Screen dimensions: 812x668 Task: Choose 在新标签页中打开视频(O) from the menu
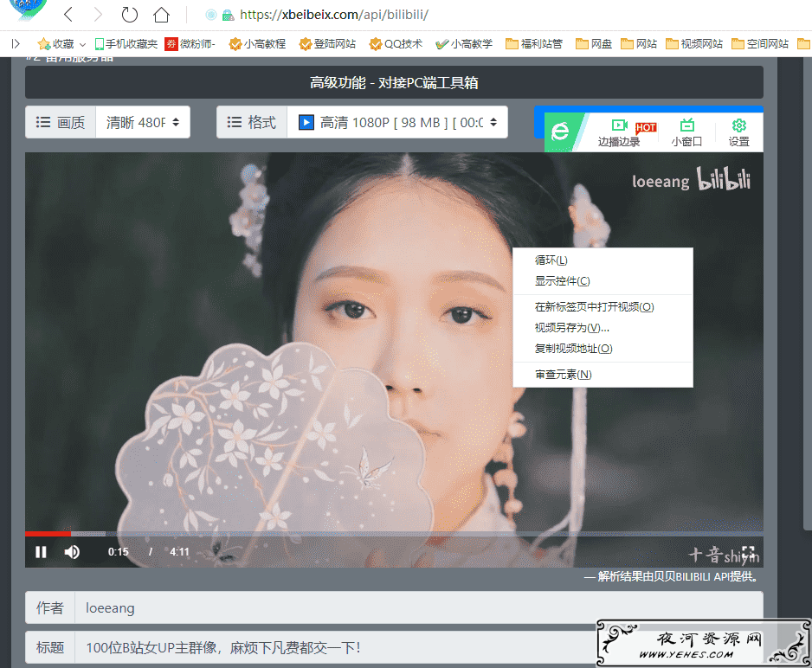click(603, 307)
